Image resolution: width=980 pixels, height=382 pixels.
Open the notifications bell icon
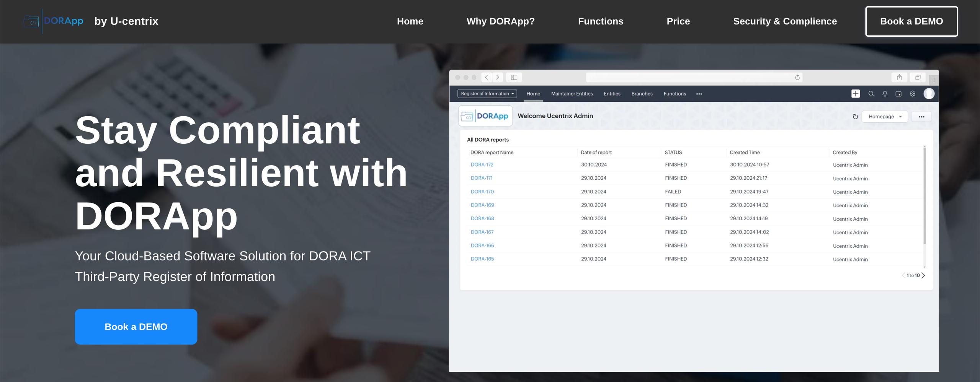tap(885, 94)
